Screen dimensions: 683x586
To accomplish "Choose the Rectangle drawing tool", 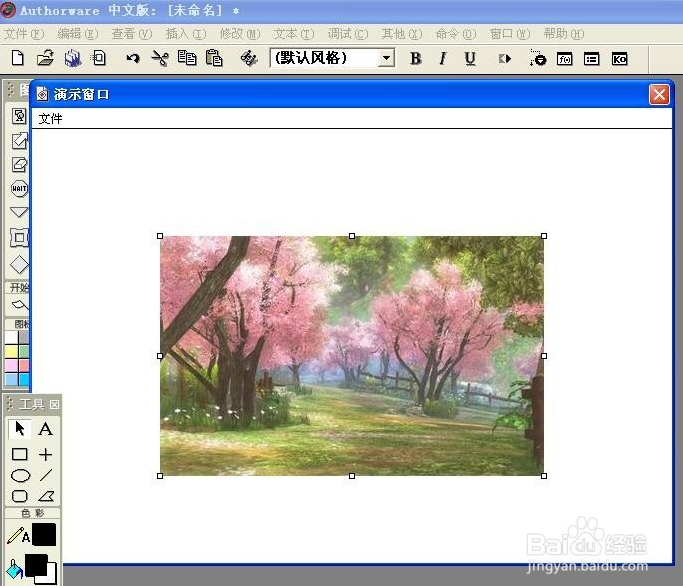I will click(x=20, y=454).
